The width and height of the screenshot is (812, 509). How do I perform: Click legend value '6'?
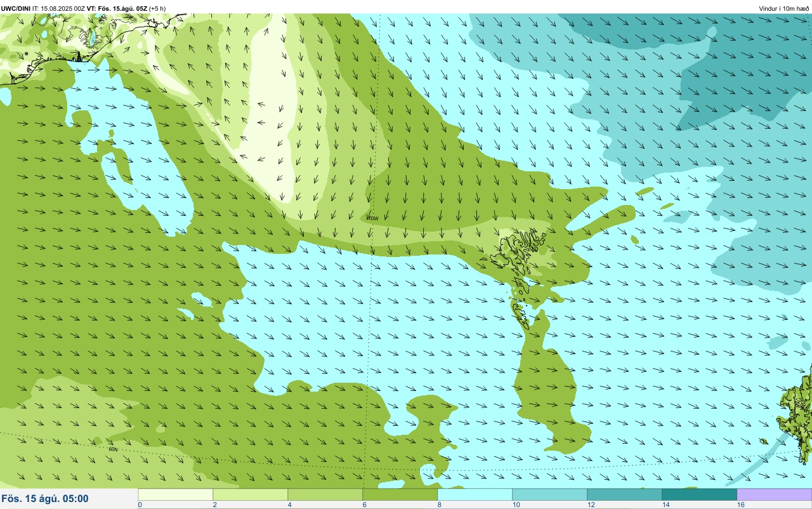(365, 505)
